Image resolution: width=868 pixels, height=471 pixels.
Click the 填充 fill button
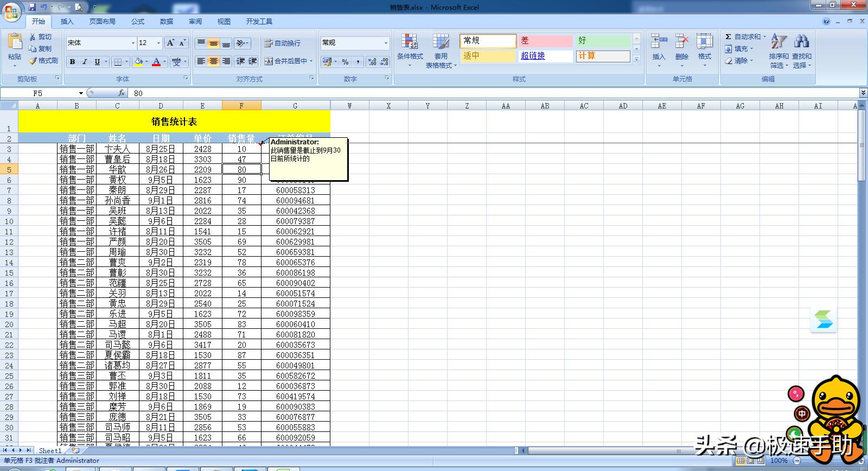tap(739, 49)
